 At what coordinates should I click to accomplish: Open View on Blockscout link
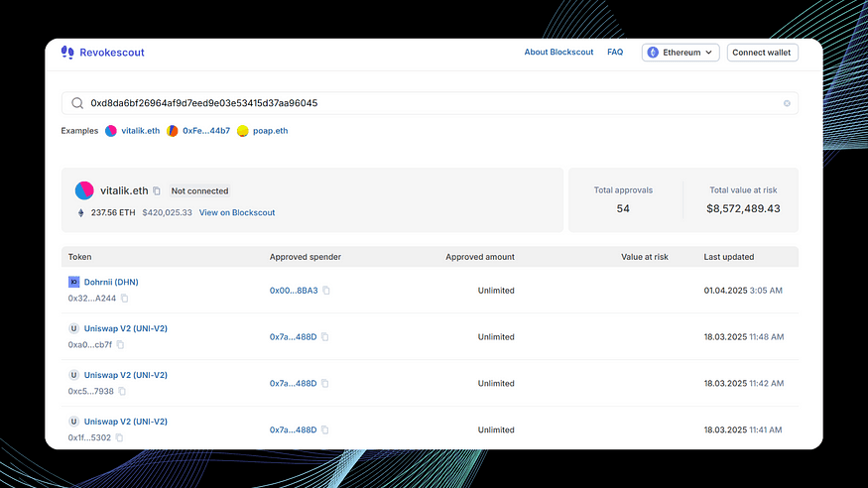tap(237, 212)
